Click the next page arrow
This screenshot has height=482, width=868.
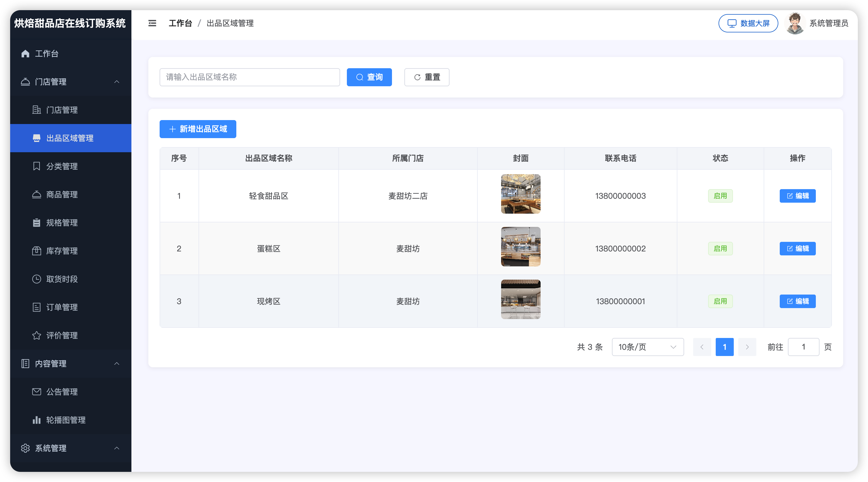tap(747, 347)
